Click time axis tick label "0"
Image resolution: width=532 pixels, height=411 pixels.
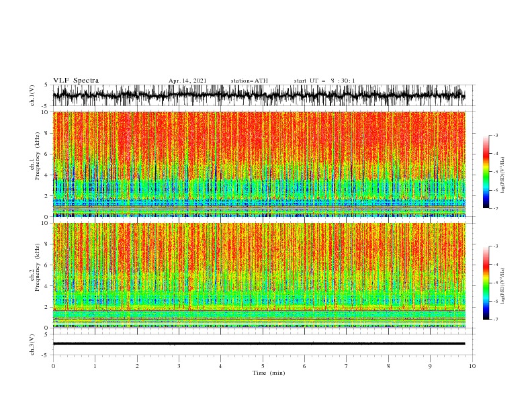pyautogui.click(x=53, y=366)
